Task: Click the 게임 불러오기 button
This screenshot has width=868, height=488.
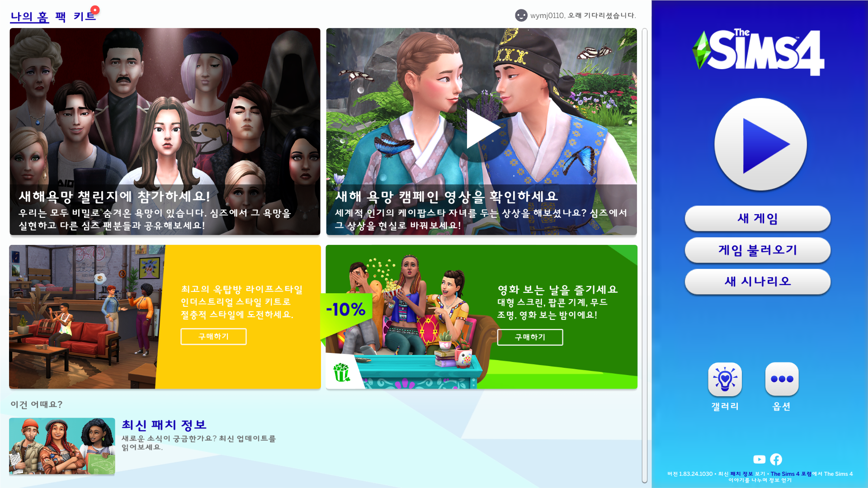Action: click(757, 250)
